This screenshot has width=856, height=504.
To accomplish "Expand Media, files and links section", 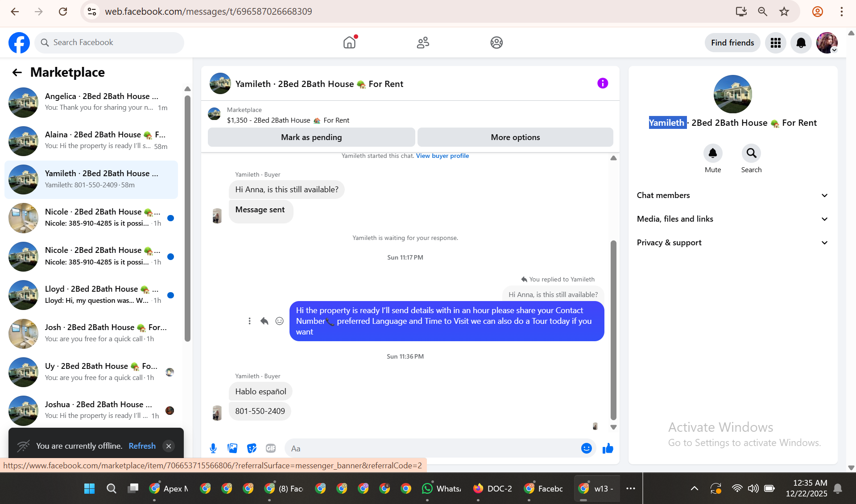I will (732, 219).
